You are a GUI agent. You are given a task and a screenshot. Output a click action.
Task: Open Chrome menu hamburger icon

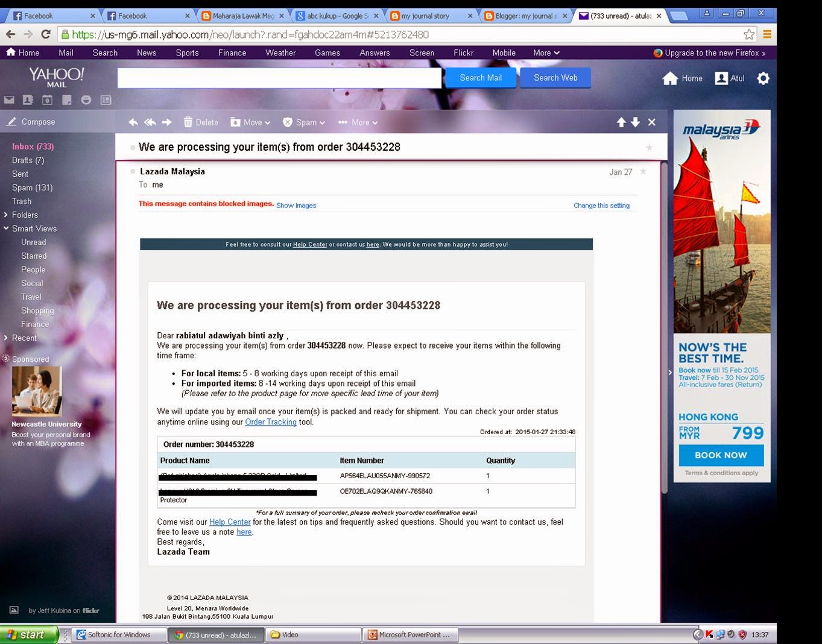(767, 34)
